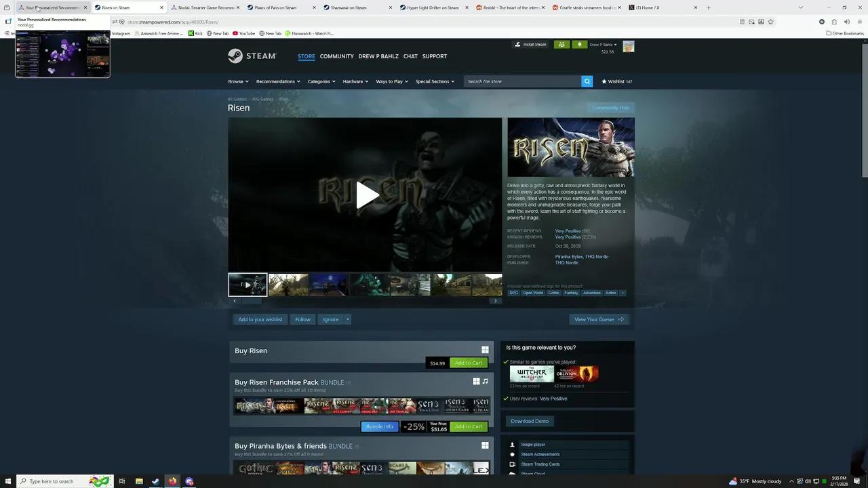The width and height of the screenshot is (868, 488).
Task: Expand the Hardware menu
Action: (x=355, y=81)
